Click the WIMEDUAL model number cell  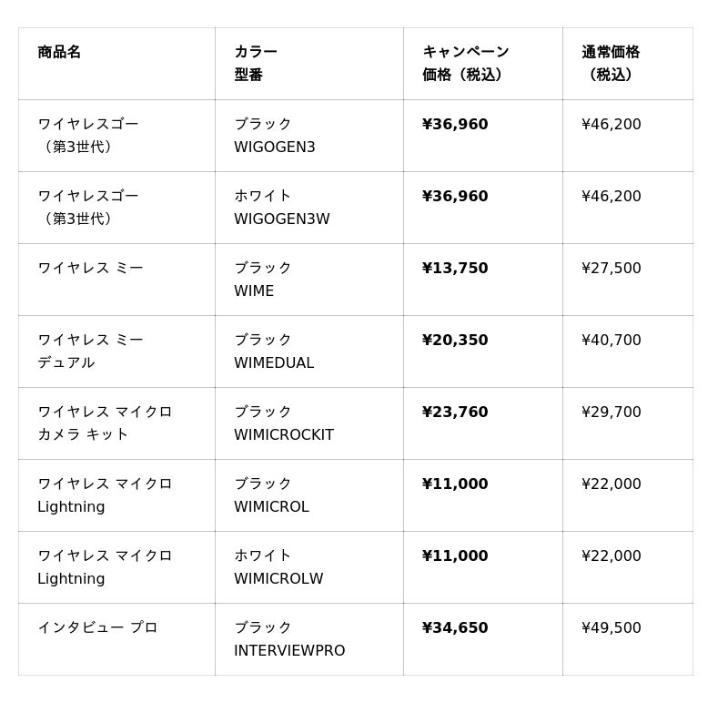274,362
